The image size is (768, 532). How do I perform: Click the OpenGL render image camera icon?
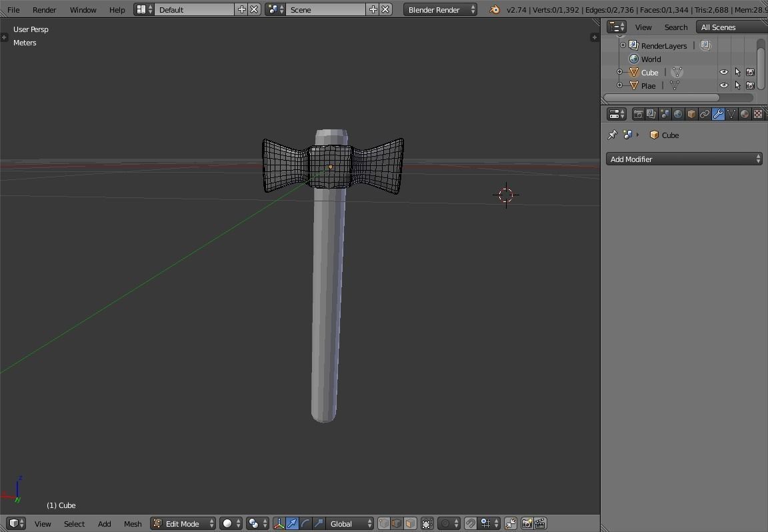pos(527,524)
